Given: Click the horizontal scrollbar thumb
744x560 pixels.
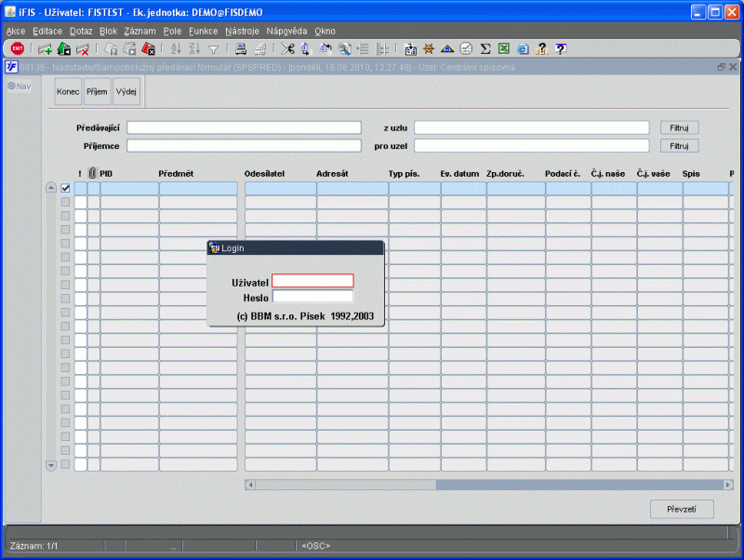Looking at the screenshot, I should coord(345,485).
